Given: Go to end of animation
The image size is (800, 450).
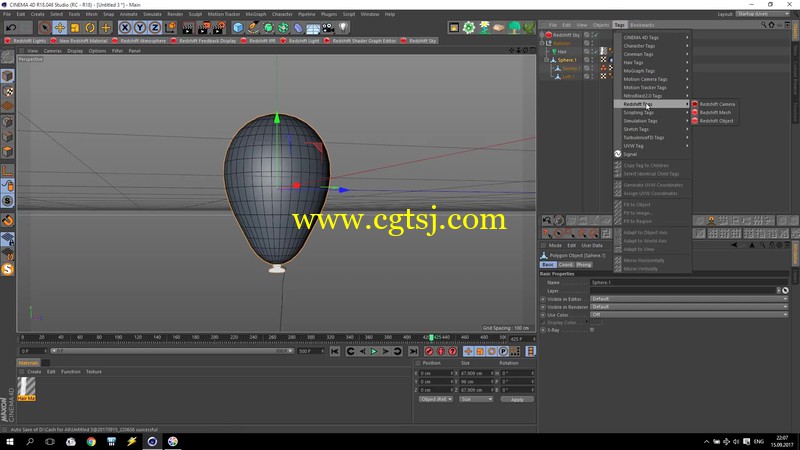Looking at the screenshot, I should coord(413,352).
